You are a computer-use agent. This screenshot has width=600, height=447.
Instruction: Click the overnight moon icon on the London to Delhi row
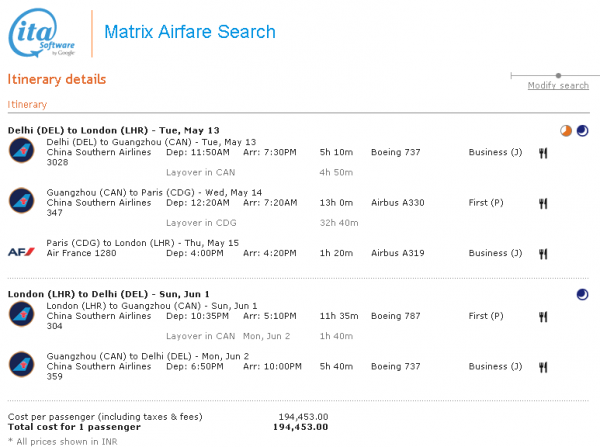582,295
